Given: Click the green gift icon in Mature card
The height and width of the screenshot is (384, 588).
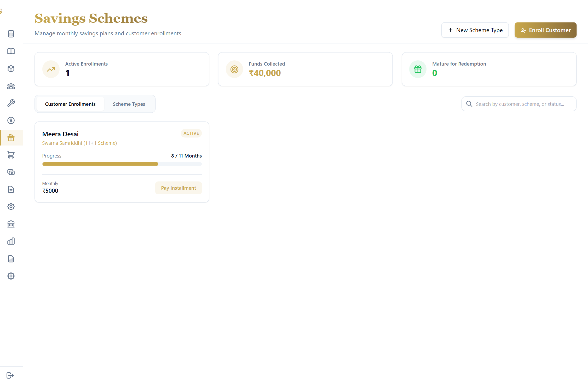Looking at the screenshot, I should pyautogui.click(x=418, y=69).
